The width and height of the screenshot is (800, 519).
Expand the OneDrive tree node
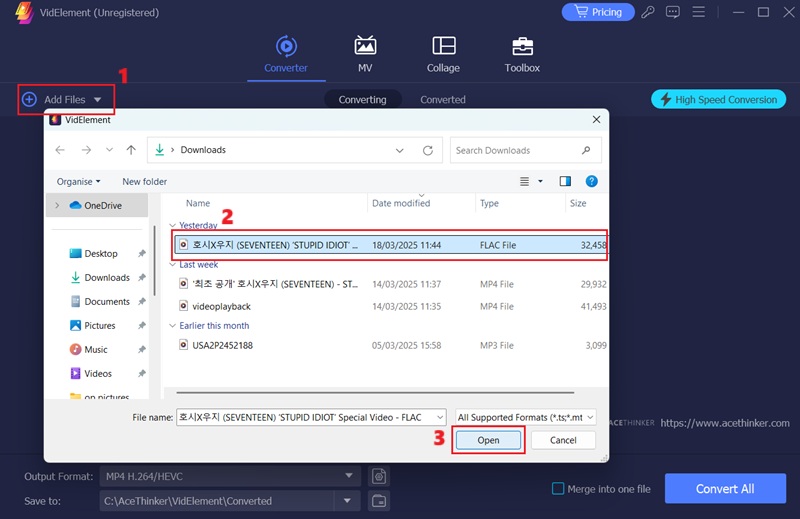[57, 205]
